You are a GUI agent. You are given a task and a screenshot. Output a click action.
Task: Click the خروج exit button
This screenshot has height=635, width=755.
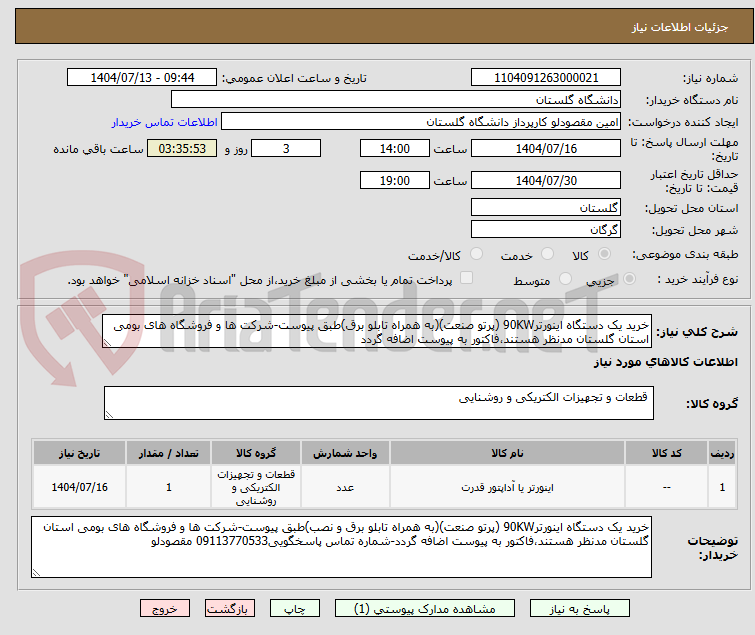coord(165,609)
